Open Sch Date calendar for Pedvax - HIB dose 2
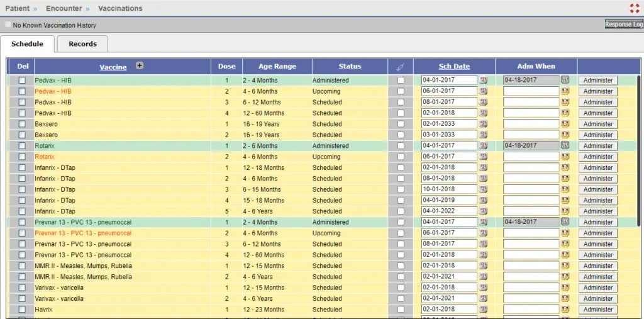 click(x=483, y=91)
